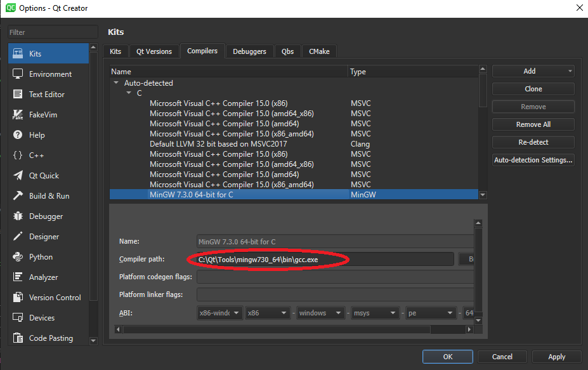Switch to the Qbs tab
Screen dimensions: 588x370
point(287,51)
